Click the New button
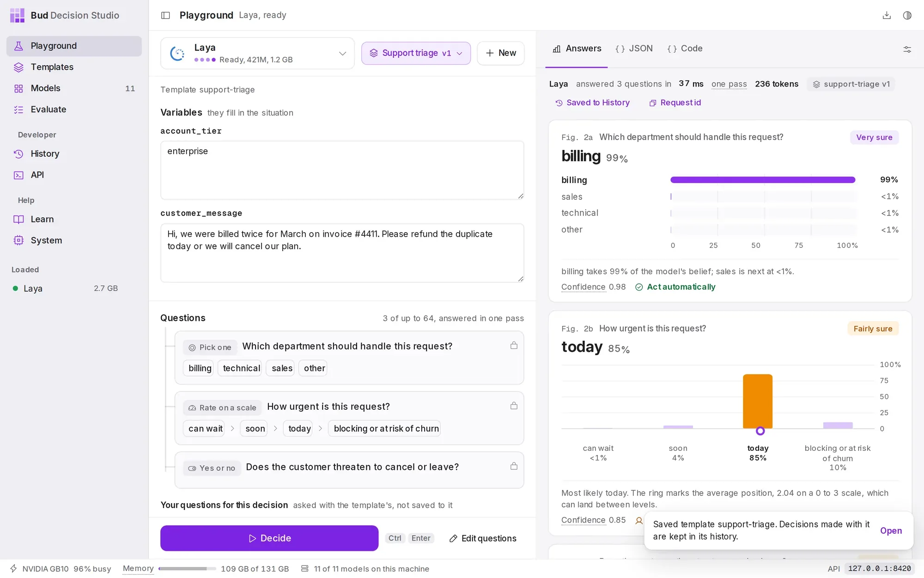Screen dimensions: 924x578 click(x=501, y=53)
